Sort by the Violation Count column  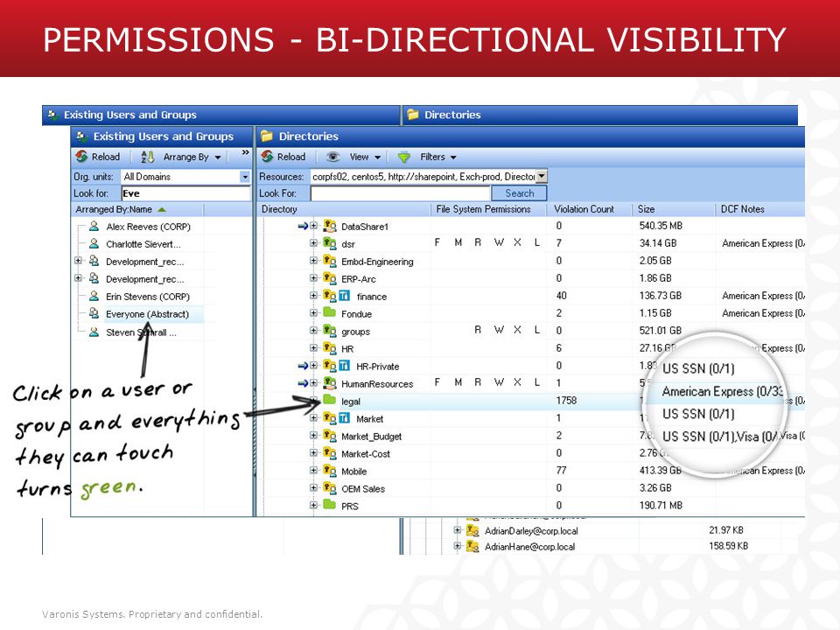click(x=584, y=209)
